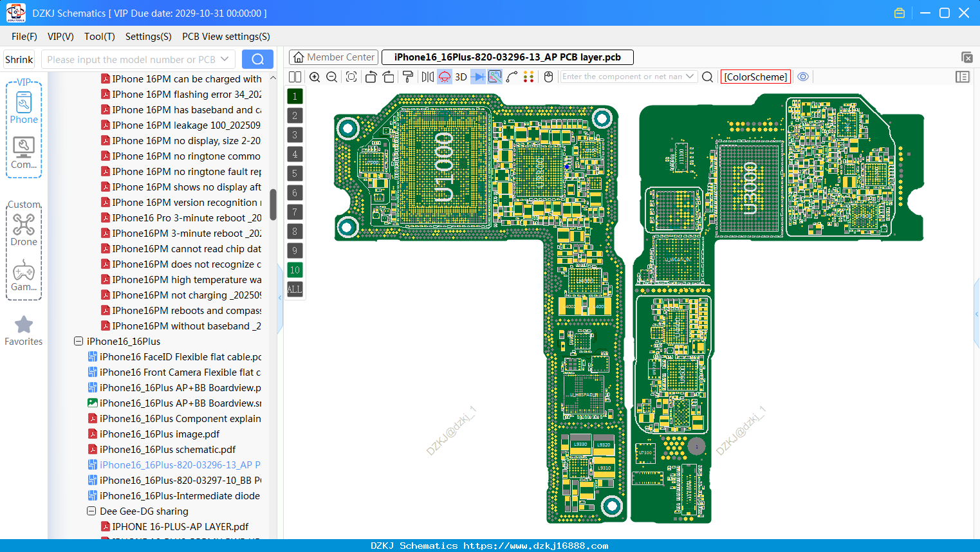Select PCB layer 1

coord(295,97)
